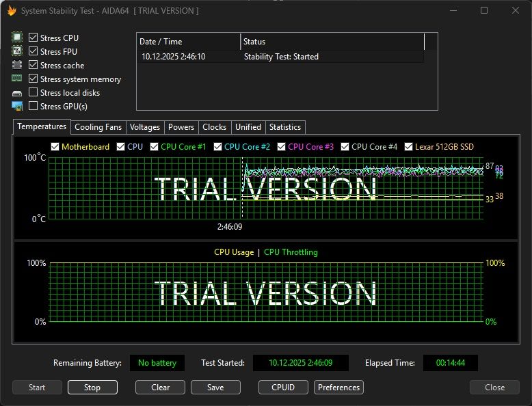
Task: Open the CPUID panel
Action: [x=283, y=388]
